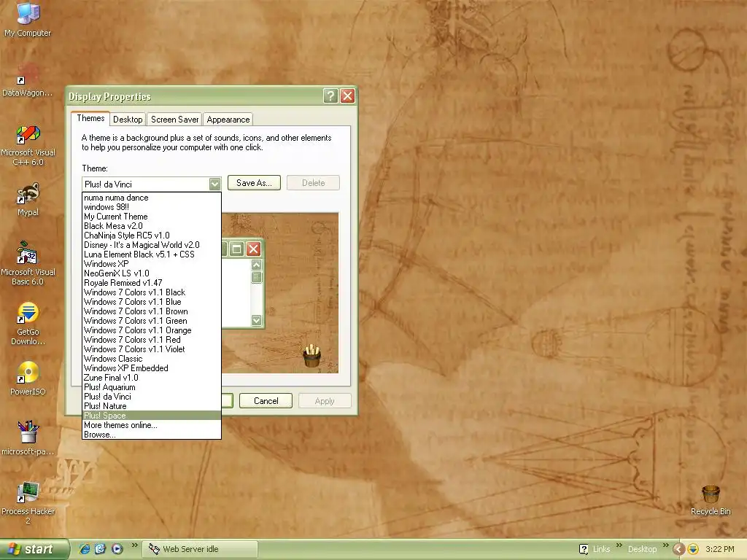Choose Black Mesa v2.0 theme
This screenshot has width=747, height=560.
pos(152,226)
